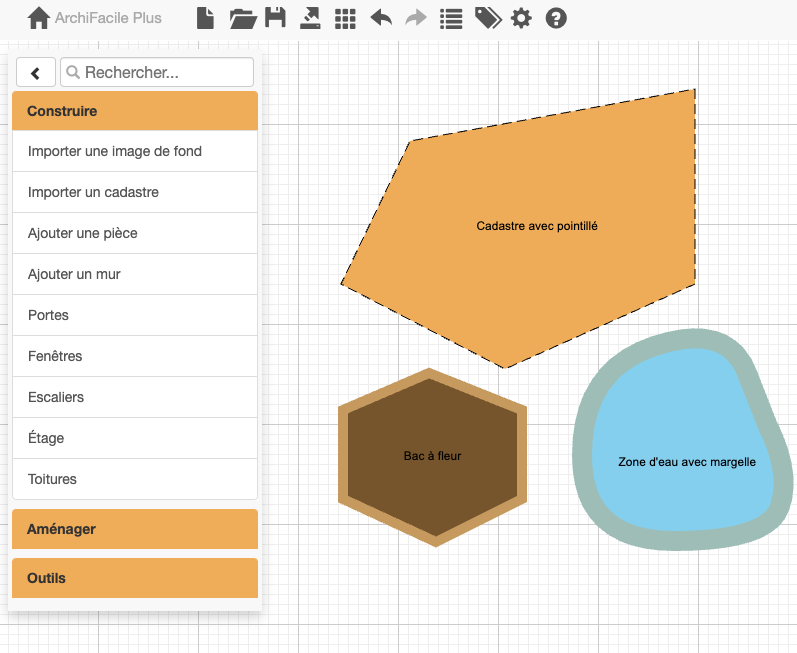Save the plan with floppy disk icon
This screenshot has width=797, height=653.
pos(275,18)
